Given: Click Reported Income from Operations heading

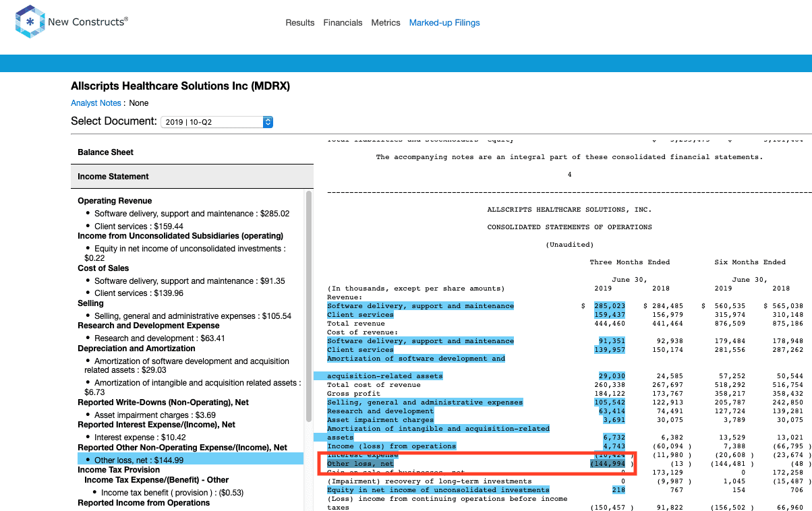Looking at the screenshot, I should (x=144, y=503).
